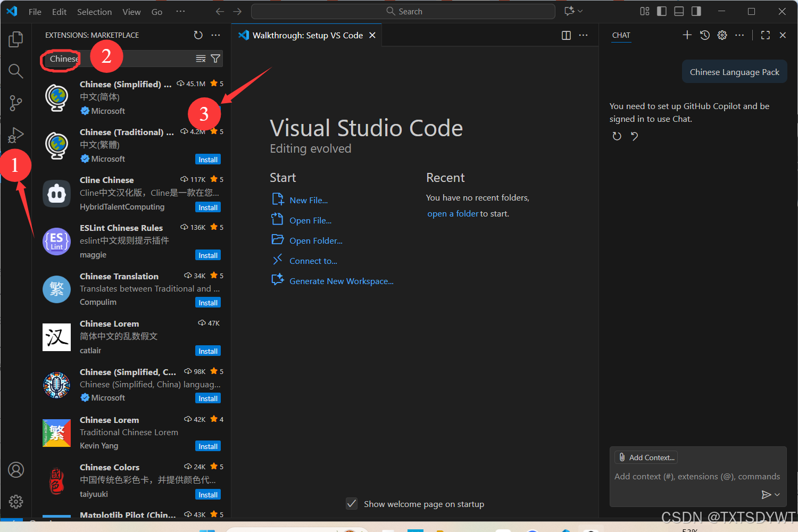Screen dimensions: 798x532
Task: Open the Copilot dropdown chevron
Action: point(580,11)
